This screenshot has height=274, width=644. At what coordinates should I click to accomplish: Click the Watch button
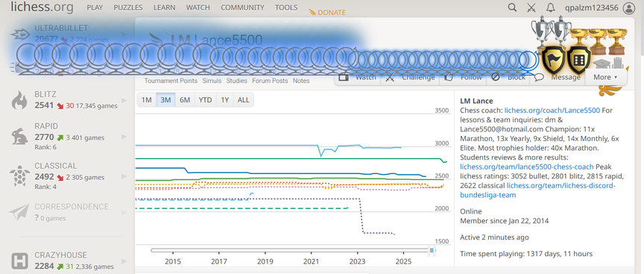click(x=358, y=77)
